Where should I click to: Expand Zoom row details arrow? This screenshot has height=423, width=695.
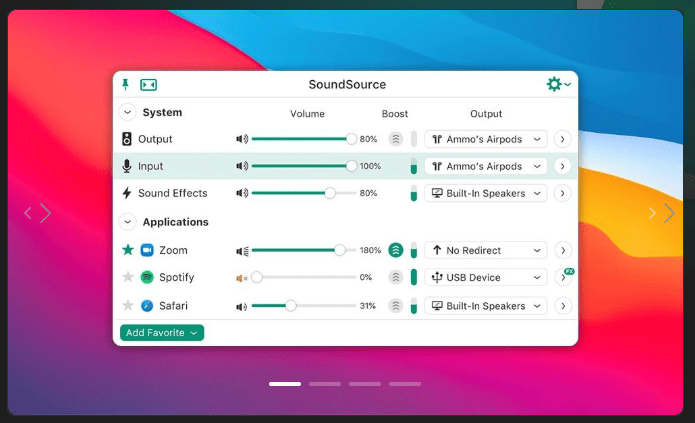point(562,251)
